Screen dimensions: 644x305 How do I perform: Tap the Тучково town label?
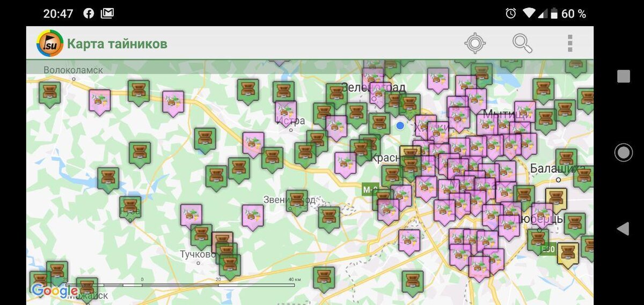tap(197, 254)
